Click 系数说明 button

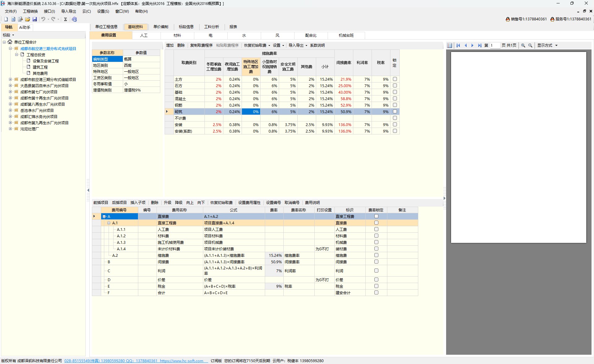[317, 45]
